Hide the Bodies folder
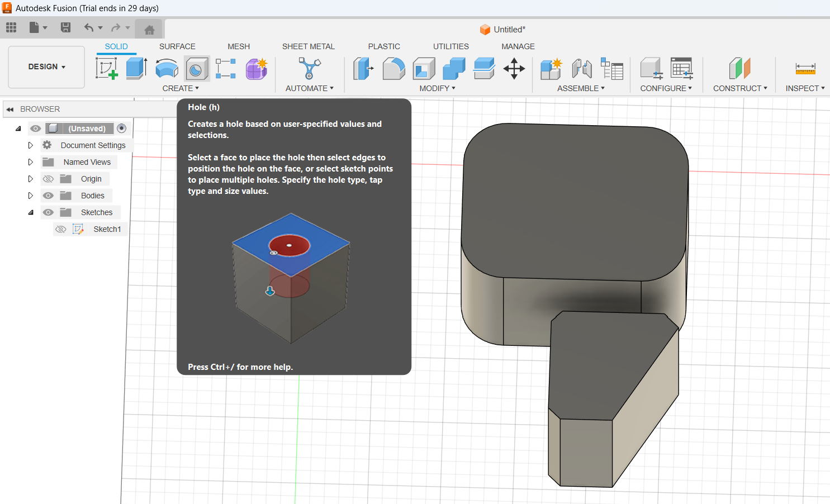Image resolution: width=830 pixels, height=504 pixels. [49, 196]
